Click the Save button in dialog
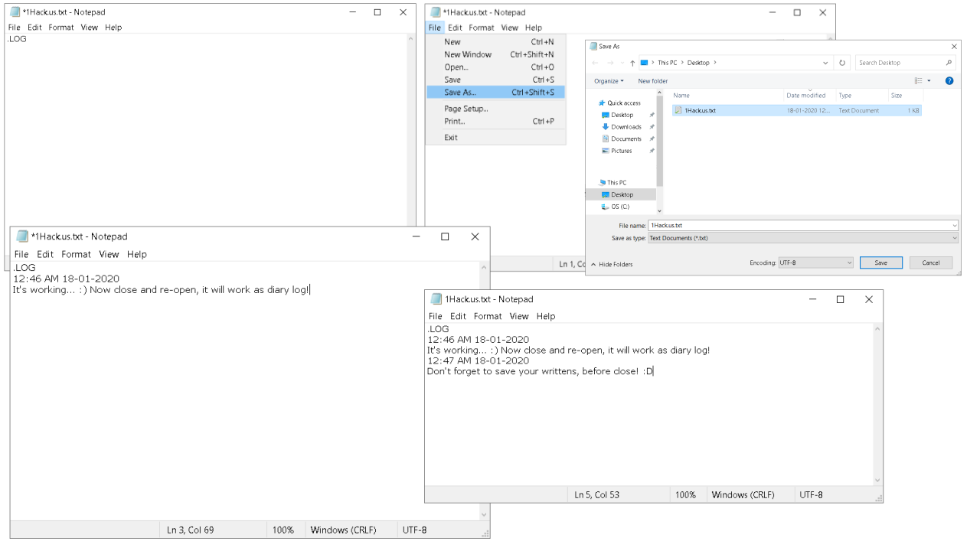The height and width of the screenshot is (551, 980). tap(880, 262)
